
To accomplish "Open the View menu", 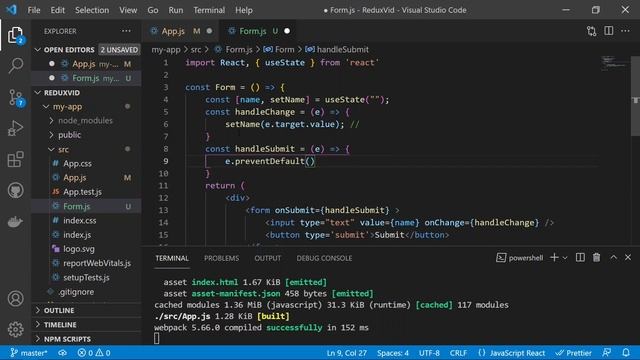I will 128,10.
